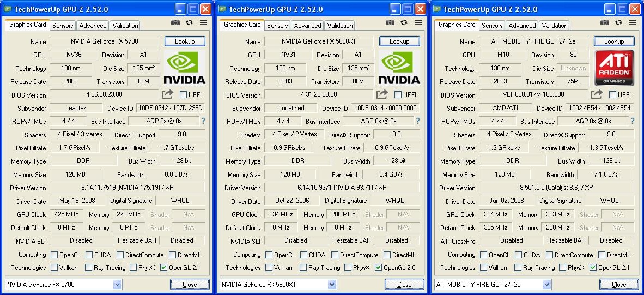The image size is (644, 295).
Task: Click Driver Version field showing Catalyst 8.6
Action: (557, 188)
